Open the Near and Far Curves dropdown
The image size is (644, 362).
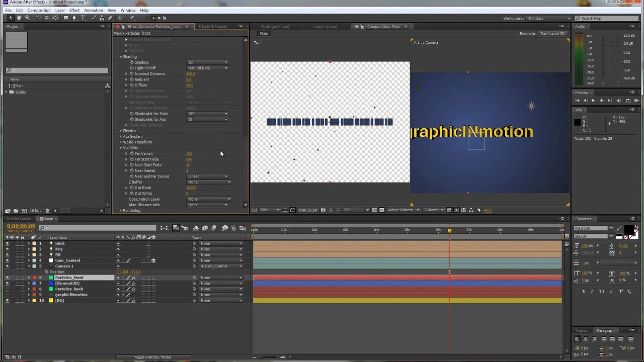(x=208, y=176)
